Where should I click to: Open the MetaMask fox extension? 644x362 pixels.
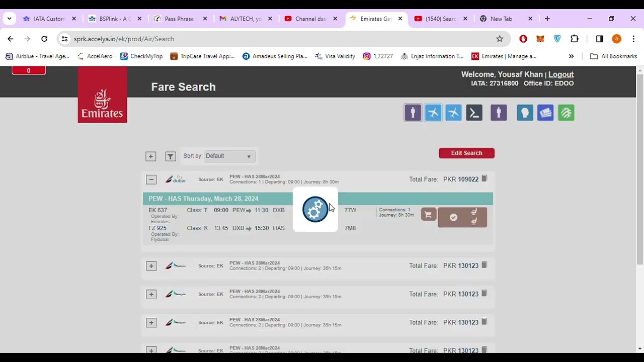click(540, 39)
